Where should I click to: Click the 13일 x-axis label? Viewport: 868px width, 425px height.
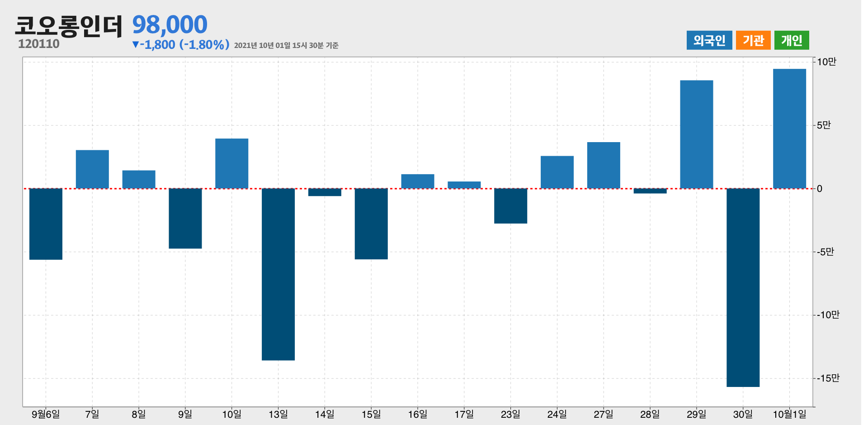click(278, 414)
